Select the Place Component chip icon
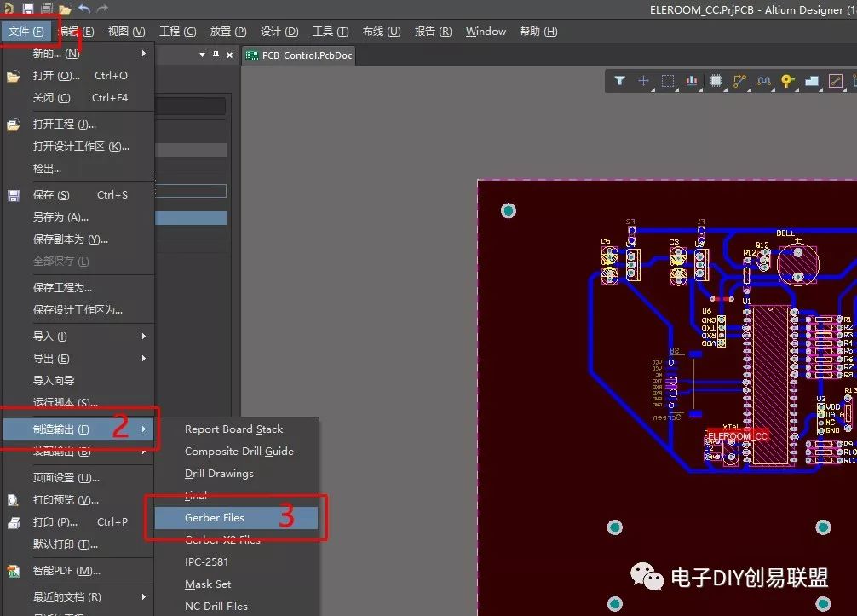The image size is (857, 616). [x=716, y=81]
